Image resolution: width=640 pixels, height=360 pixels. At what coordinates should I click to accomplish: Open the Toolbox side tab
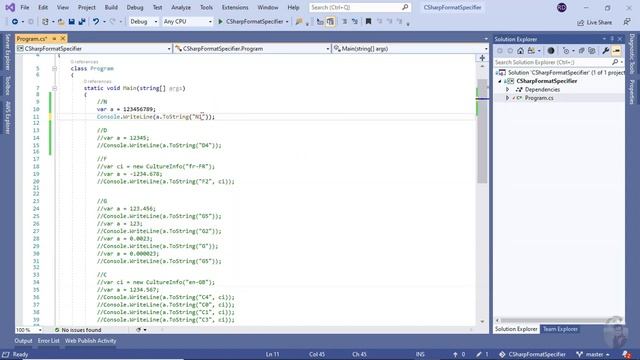7,85
